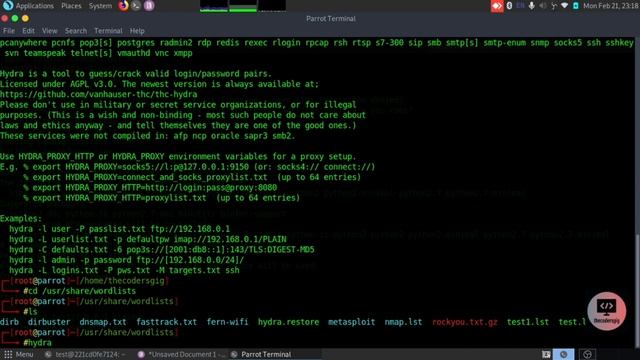Close the Parrot Terminal with the red button
640x360 pixels.
coord(4,18)
